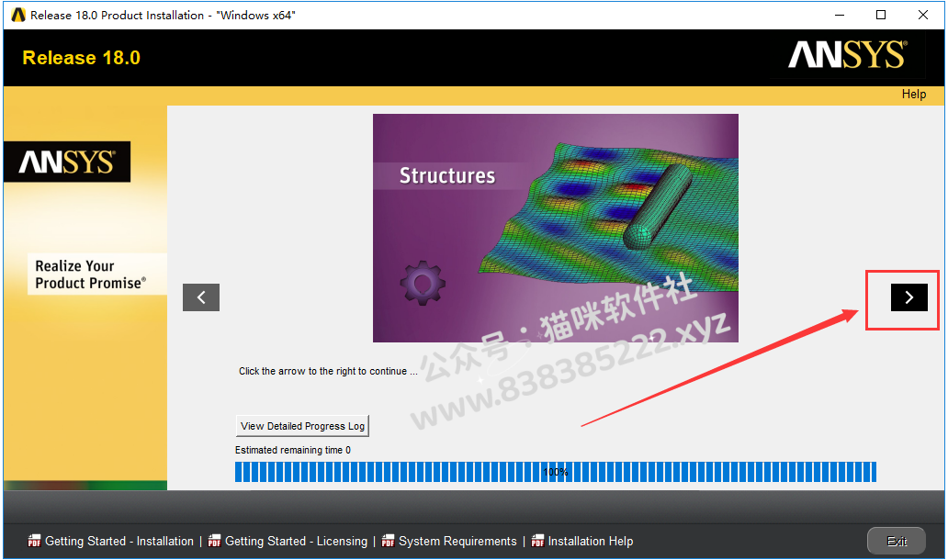Image resolution: width=948 pixels, height=560 pixels.
Task: Click the ANSYS icon in the title bar
Action: 18,15
